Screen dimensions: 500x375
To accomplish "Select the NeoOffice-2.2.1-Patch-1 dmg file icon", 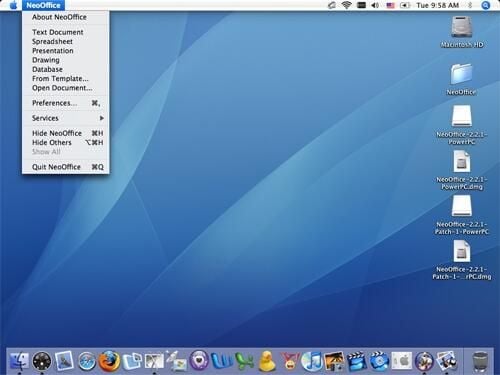I will click(462, 251).
